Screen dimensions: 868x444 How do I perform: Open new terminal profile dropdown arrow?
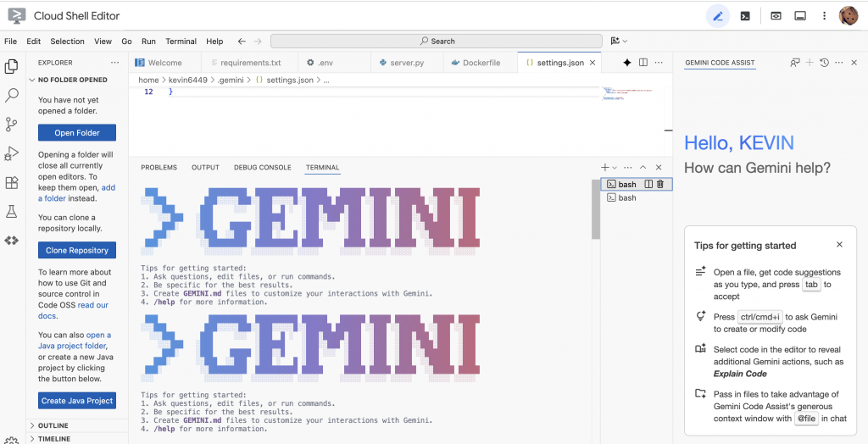(x=615, y=167)
